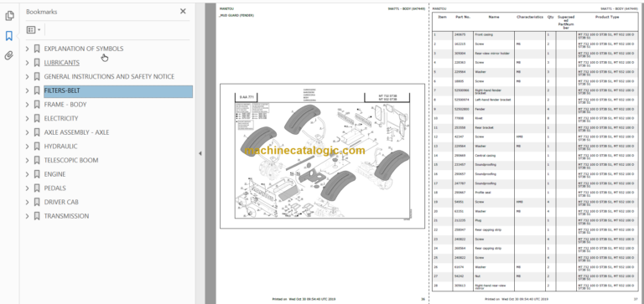This screenshot has height=304, width=644.
Task: Open the HYDRAULIC bookmark
Action: (60, 147)
